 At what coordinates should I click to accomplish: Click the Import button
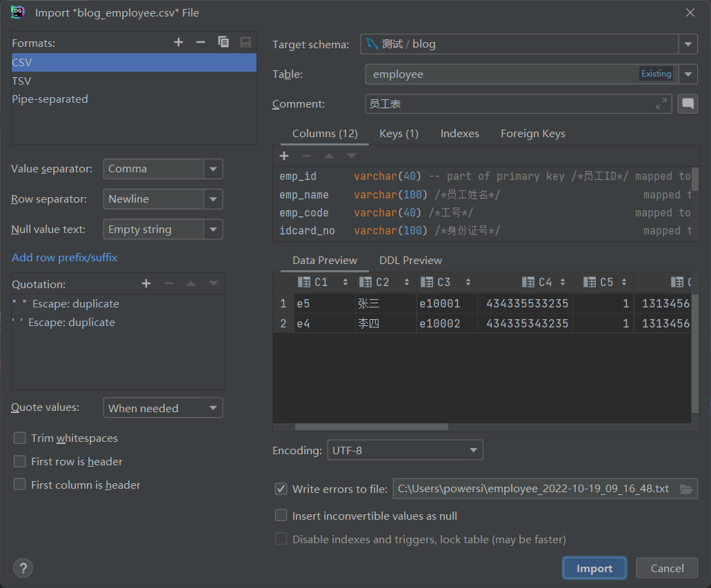pyautogui.click(x=594, y=568)
